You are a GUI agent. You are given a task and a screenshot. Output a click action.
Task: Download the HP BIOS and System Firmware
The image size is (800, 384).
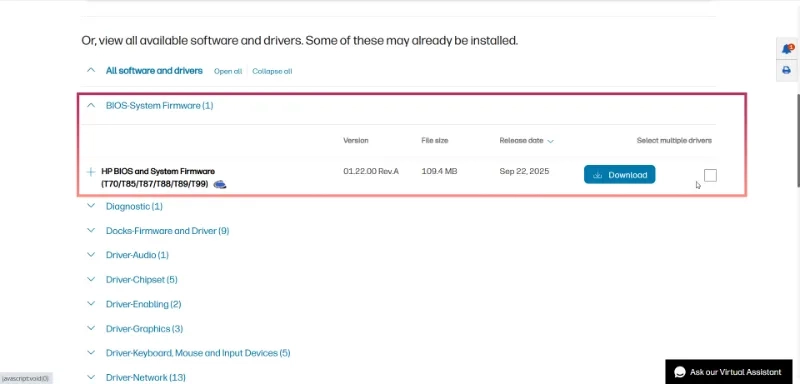click(619, 175)
